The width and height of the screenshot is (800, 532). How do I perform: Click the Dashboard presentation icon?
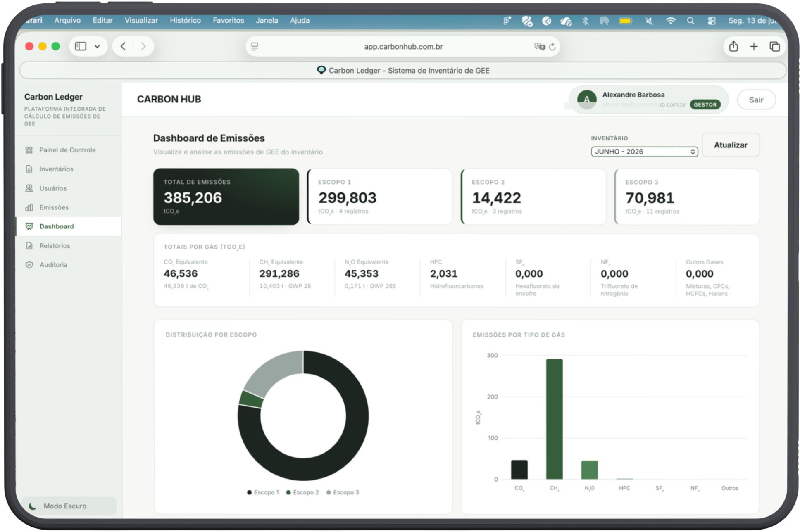pos(29,226)
